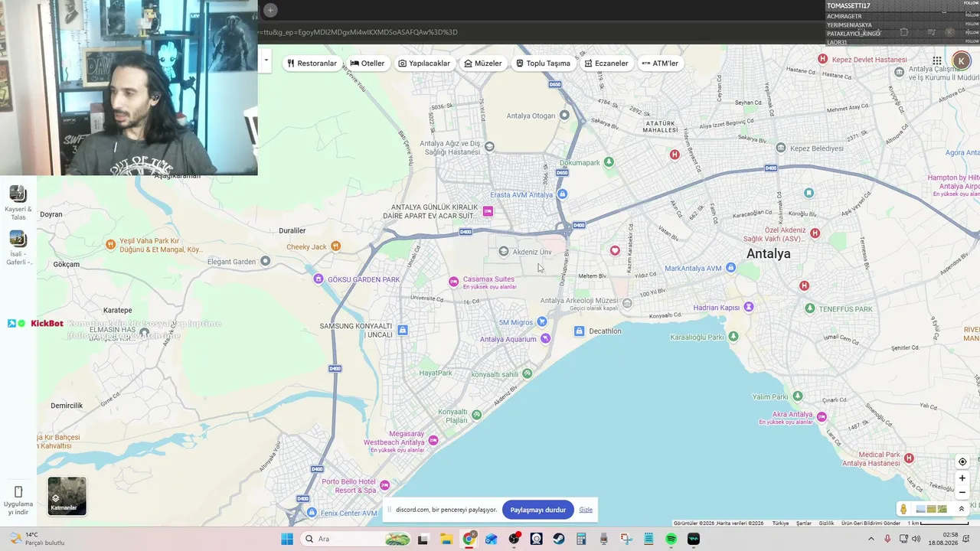980x551 pixels.
Task: Open Karaalioğlu Parkı marker
Action: [733, 336]
